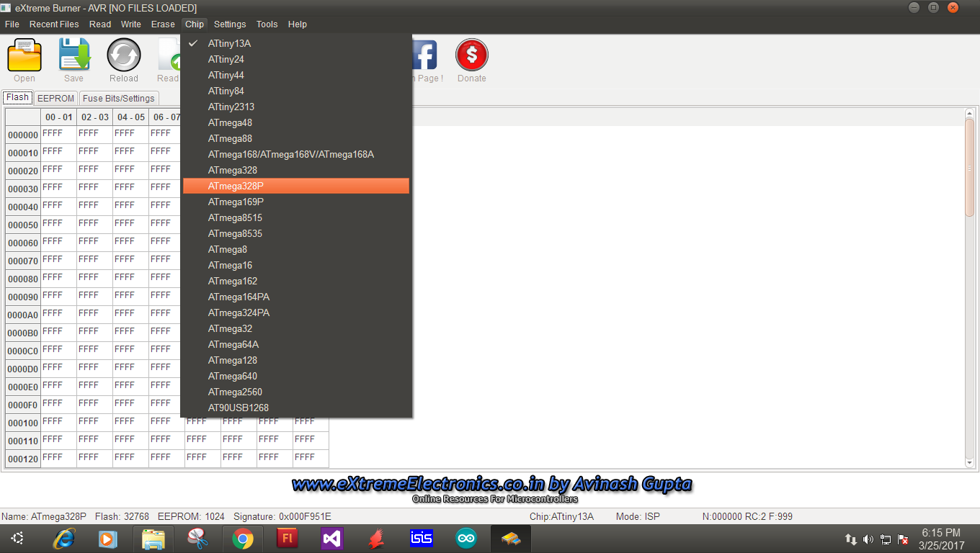Open Arduino IDE from the taskbar

pos(466,539)
